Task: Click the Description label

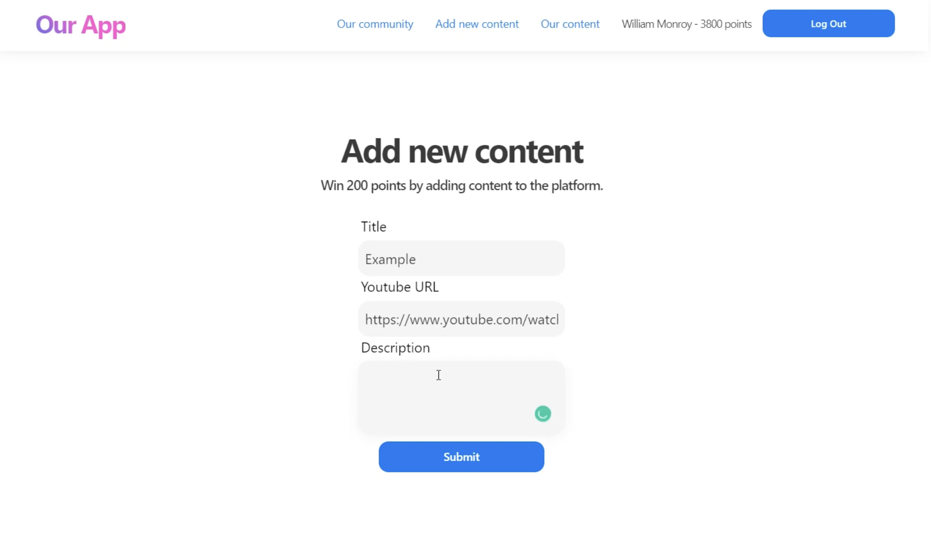Action: pos(395,348)
